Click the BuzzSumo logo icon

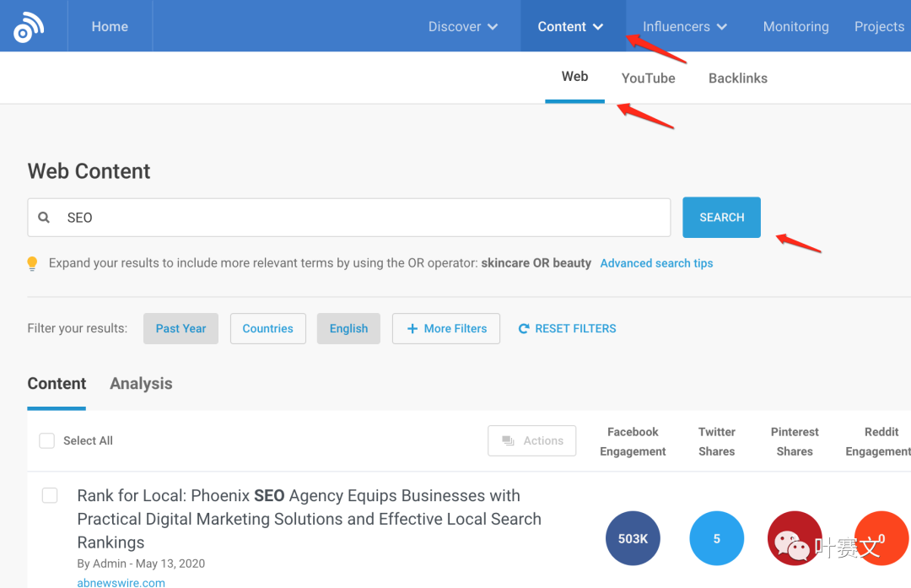(29, 27)
